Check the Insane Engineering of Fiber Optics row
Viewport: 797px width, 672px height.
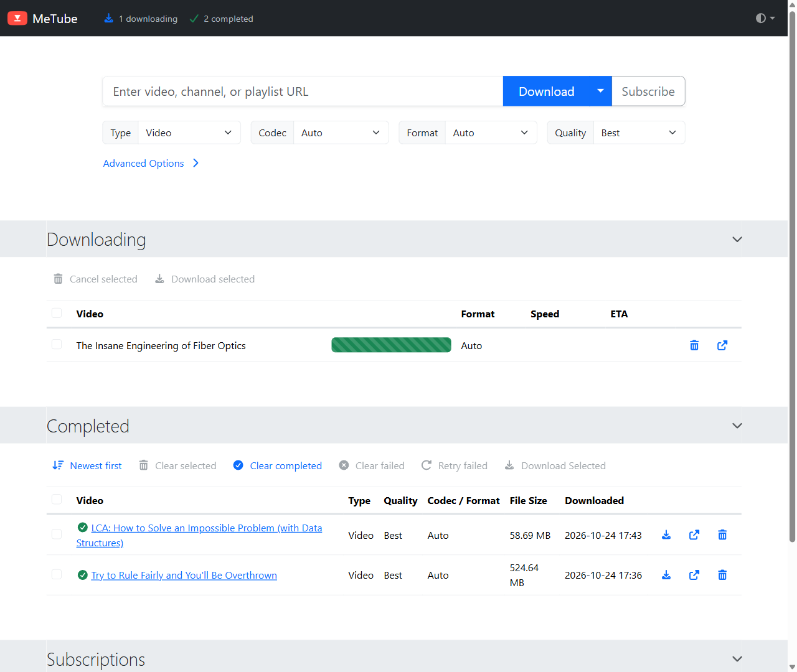pos(57,345)
